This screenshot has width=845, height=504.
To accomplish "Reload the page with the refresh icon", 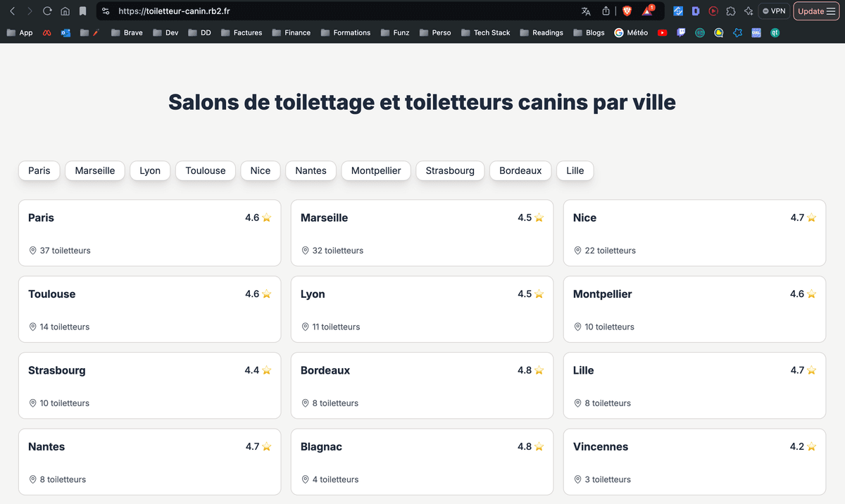I will (x=47, y=11).
